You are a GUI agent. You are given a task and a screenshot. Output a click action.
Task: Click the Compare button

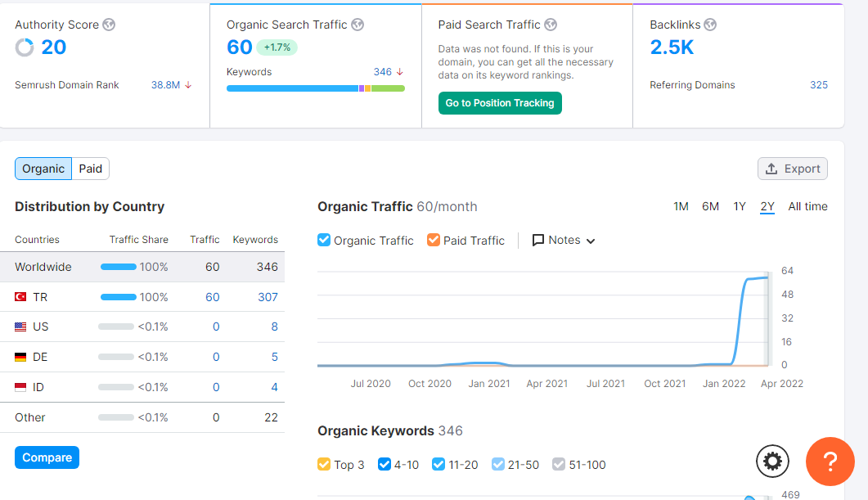coord(47,457)
